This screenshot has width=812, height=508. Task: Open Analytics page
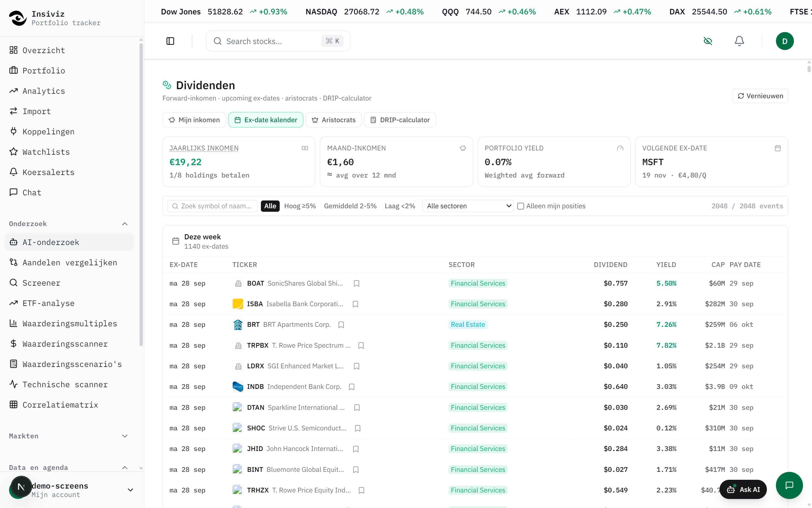(69, 91)
